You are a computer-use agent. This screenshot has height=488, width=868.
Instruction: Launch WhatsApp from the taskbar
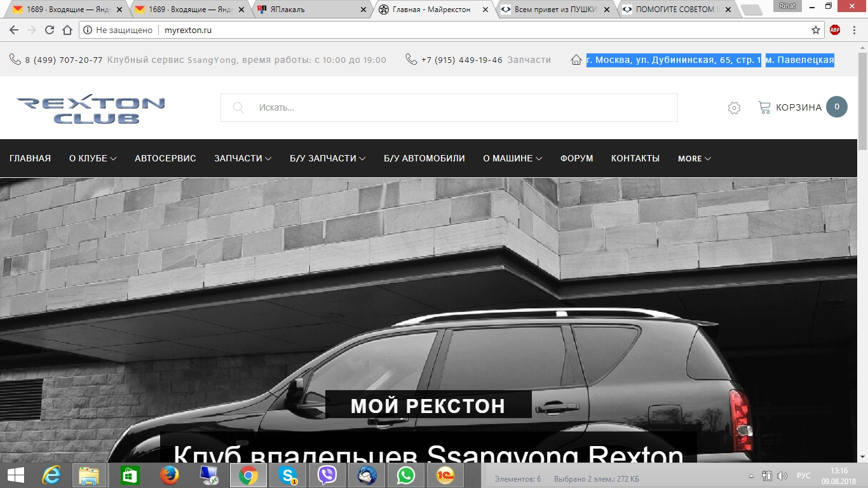click(405, 475)
